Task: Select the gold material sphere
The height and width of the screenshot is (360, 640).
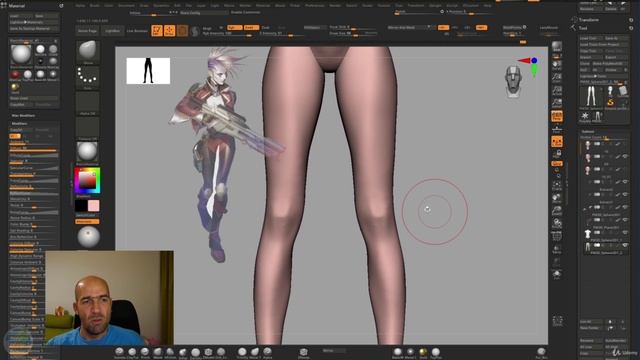Action: click(15, 87)
